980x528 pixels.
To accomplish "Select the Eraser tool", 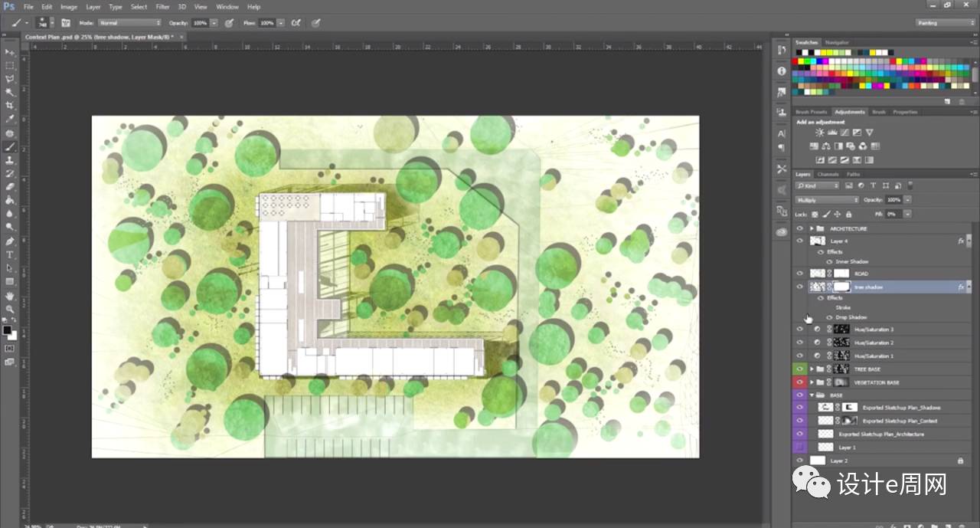I will pos(10,186).
